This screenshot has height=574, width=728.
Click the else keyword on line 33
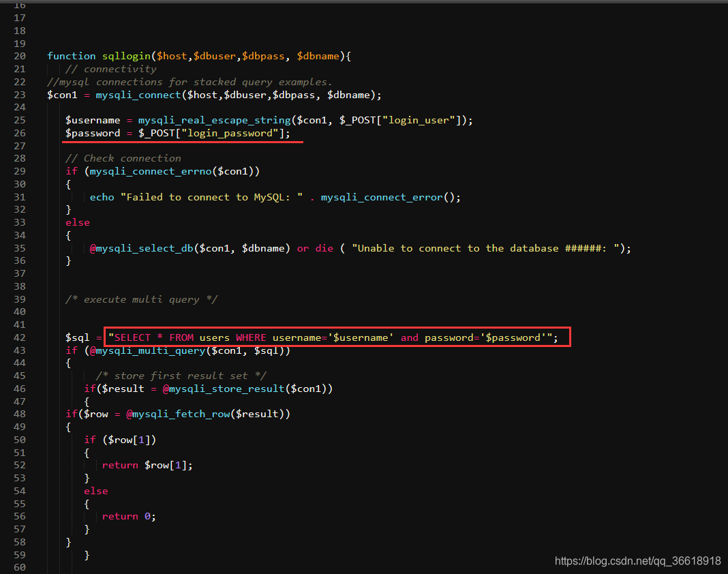(78, 222)
